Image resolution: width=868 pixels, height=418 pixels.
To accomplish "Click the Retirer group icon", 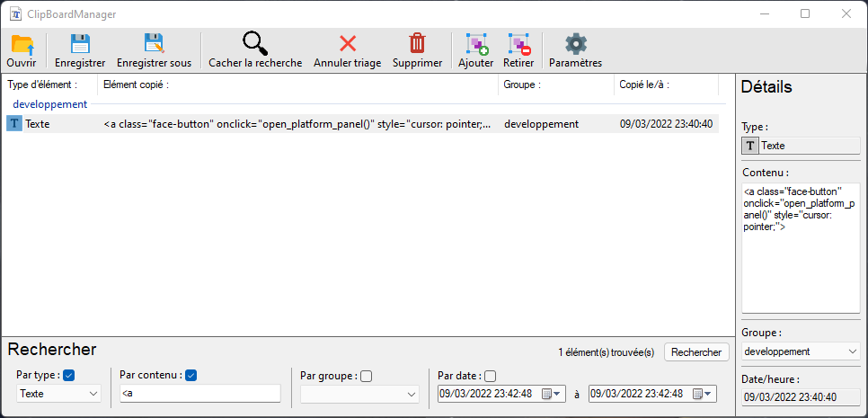I will click(518, 45).
